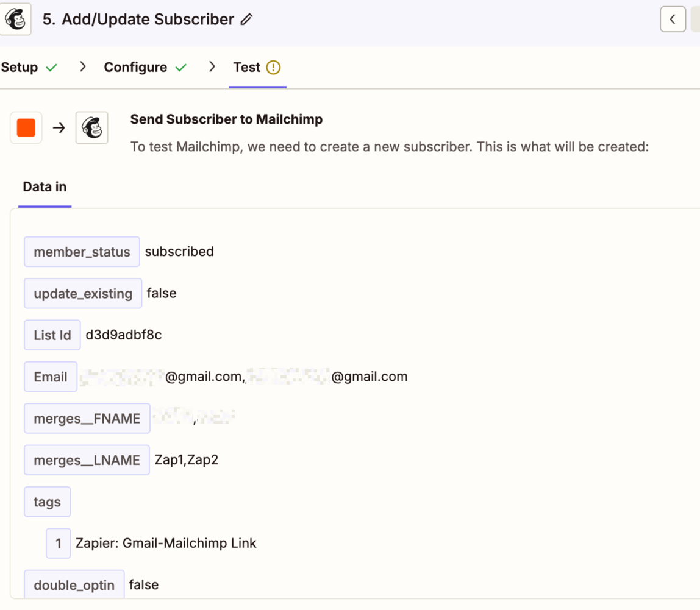
Task: Click the chevron between Configure and Test
Action: (x=212, y=67)
